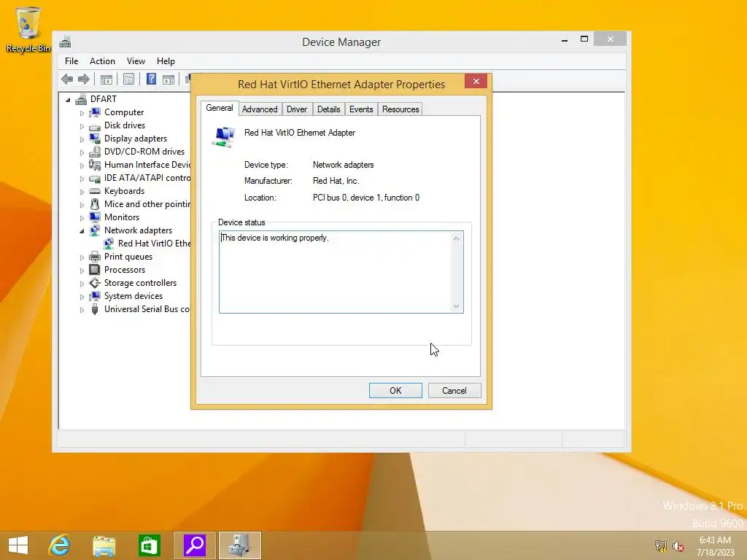Viewport: 747px width, 560px height.
Task: Click Cancel in the adapter Properties dialog
Action: [454, 391]
